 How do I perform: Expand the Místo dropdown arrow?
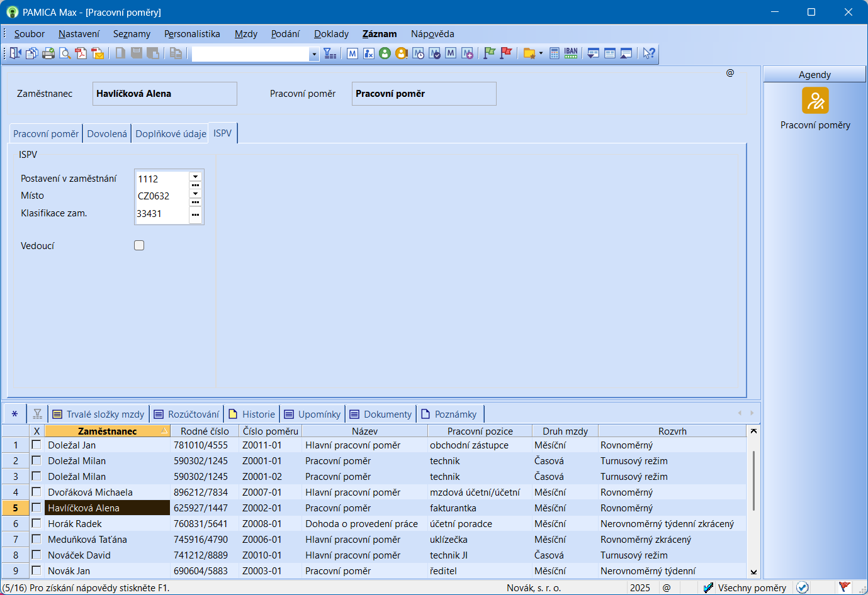[x=195, y=194]
